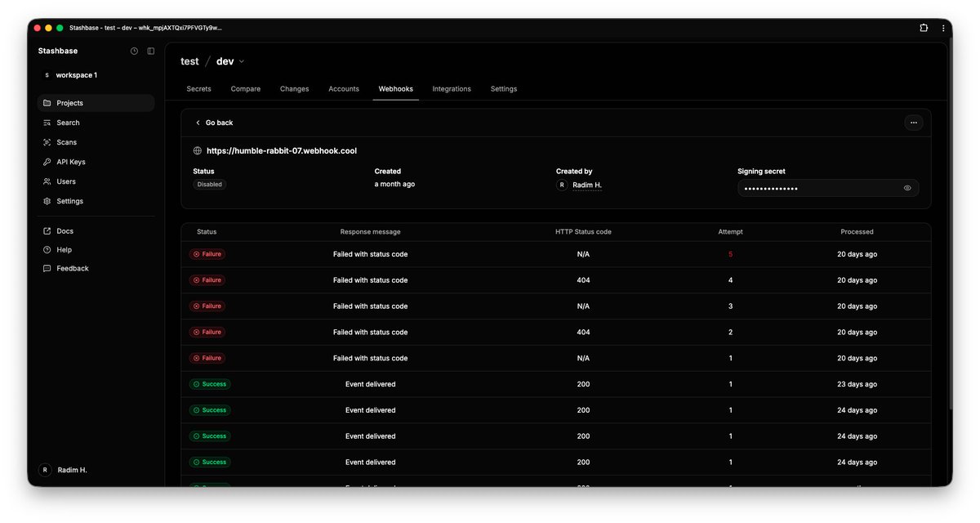Switch to the Secrets tab
Image resolution: width=980 pixels, height=523 pixels.
198,88
